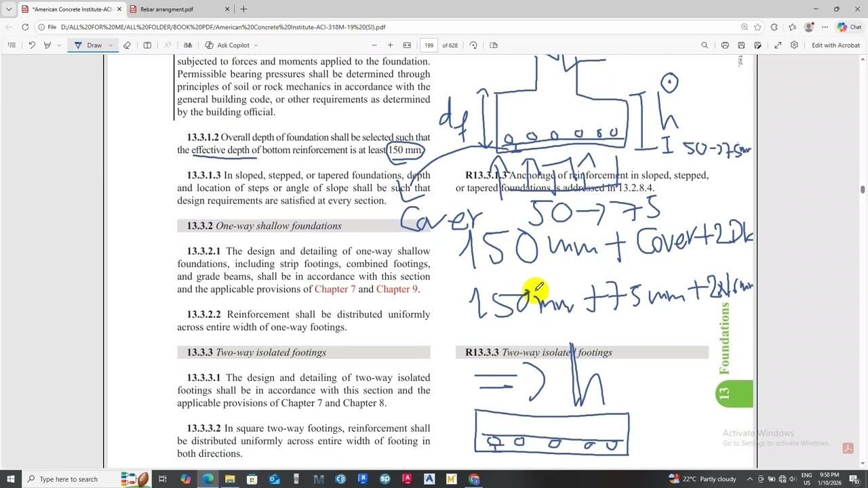Image resolution: width=868 pixels, height=488 pixels.
Task: Expand the Draw options dropdown arrow
Action: click(111, 45)
